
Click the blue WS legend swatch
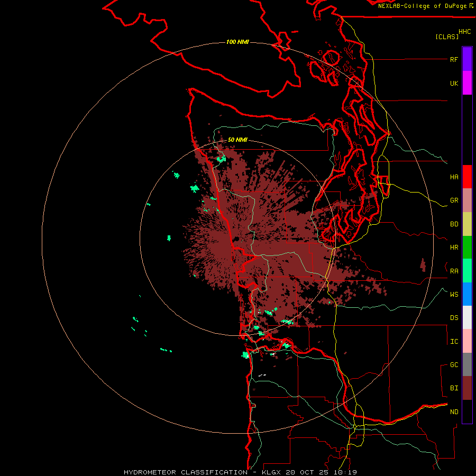(x=467, y=294)
